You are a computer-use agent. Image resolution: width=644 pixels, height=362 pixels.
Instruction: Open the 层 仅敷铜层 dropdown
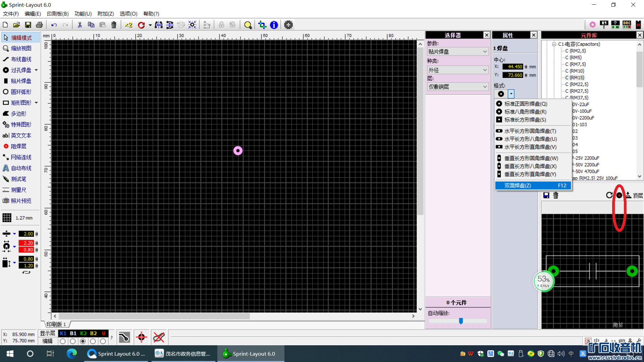[458, 87]
